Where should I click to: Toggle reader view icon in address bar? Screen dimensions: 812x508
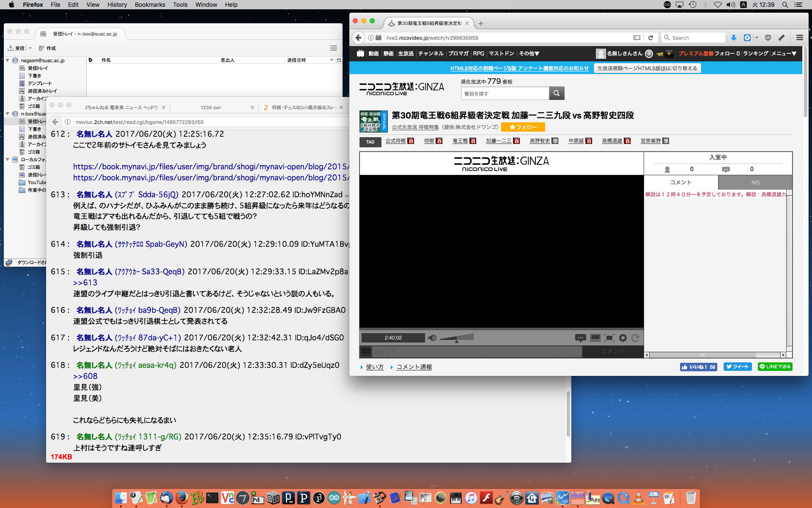coord(637,38)
